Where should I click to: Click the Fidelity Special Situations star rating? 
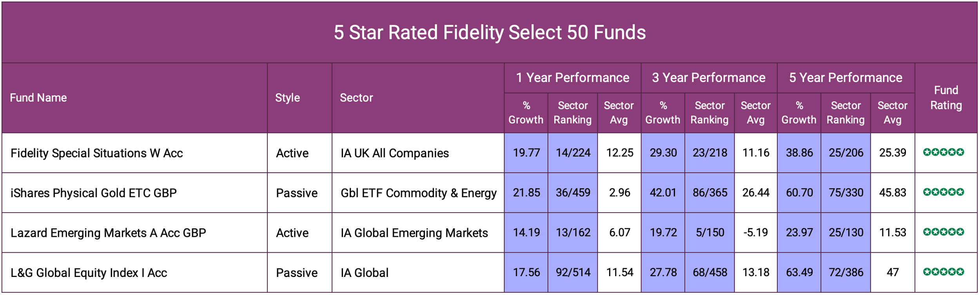pos(943,152)
